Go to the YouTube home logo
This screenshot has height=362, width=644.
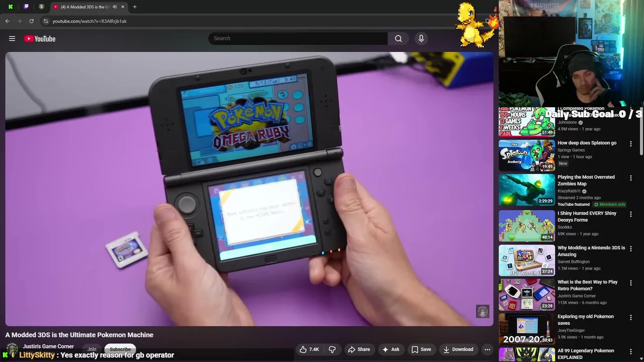[x=40, y=39]
